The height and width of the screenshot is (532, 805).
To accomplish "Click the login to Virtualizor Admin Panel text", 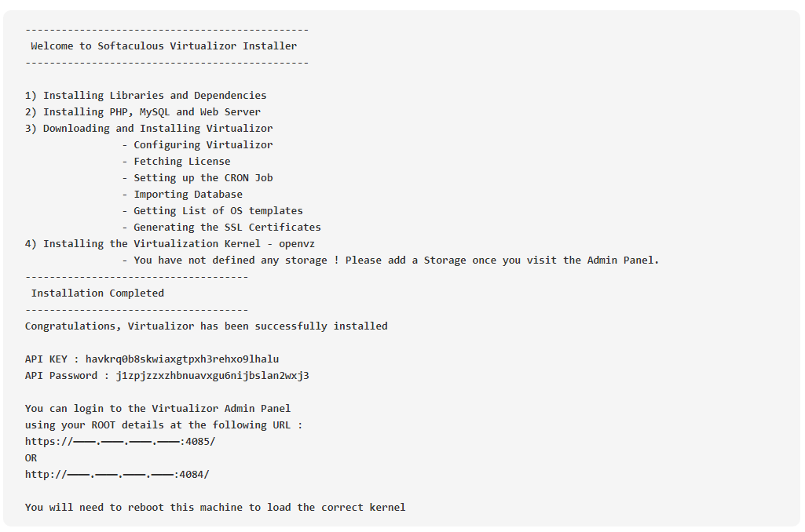I will point(158,408).
